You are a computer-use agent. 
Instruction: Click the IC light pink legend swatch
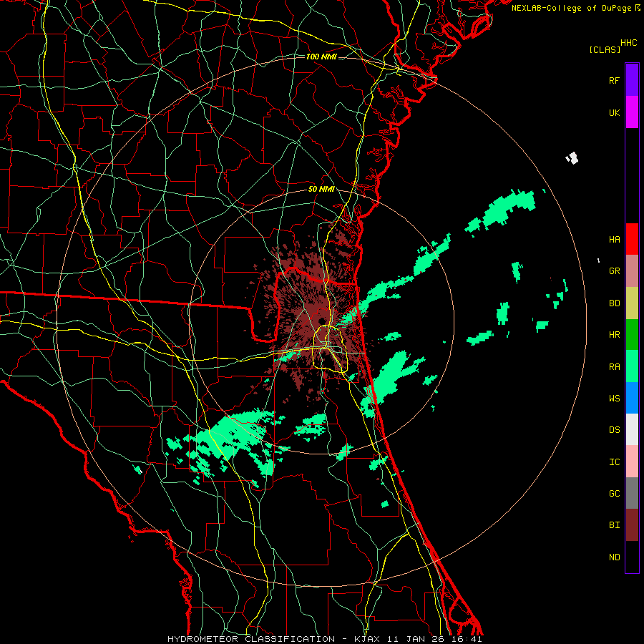click(632, 462)
